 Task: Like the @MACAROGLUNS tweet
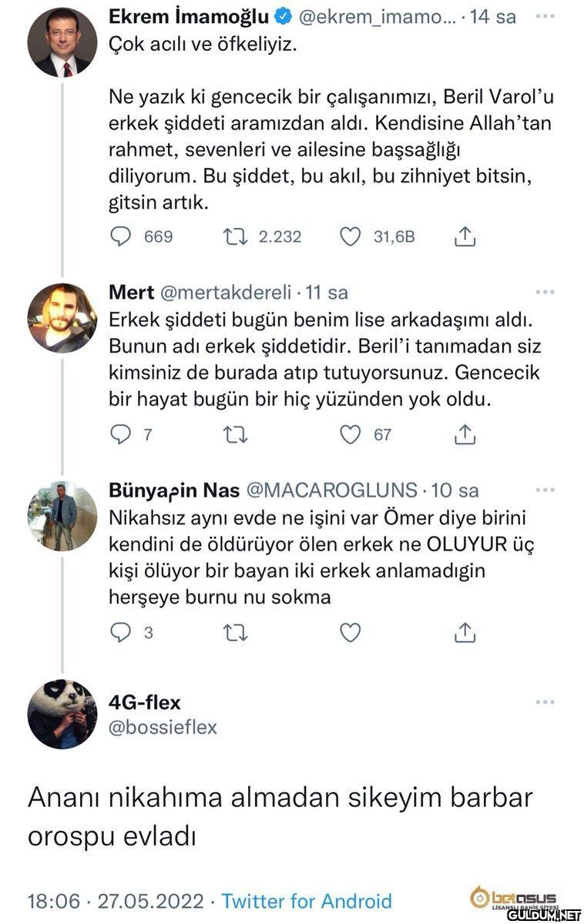(351, 633)
